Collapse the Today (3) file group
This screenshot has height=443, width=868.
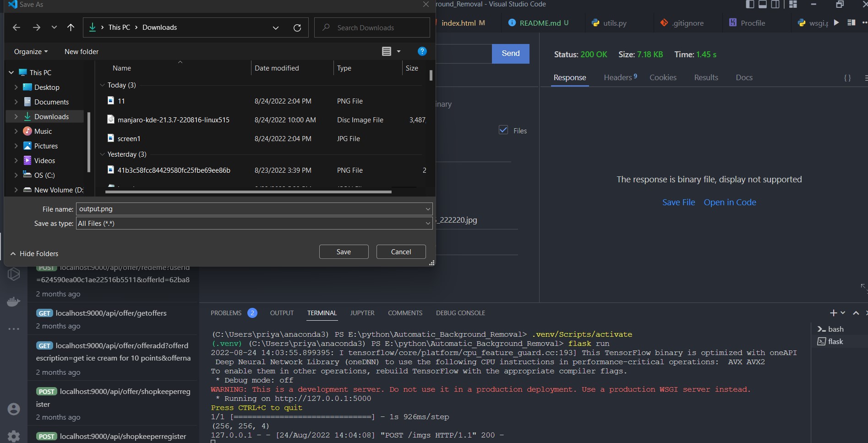(x=102, y=85)
